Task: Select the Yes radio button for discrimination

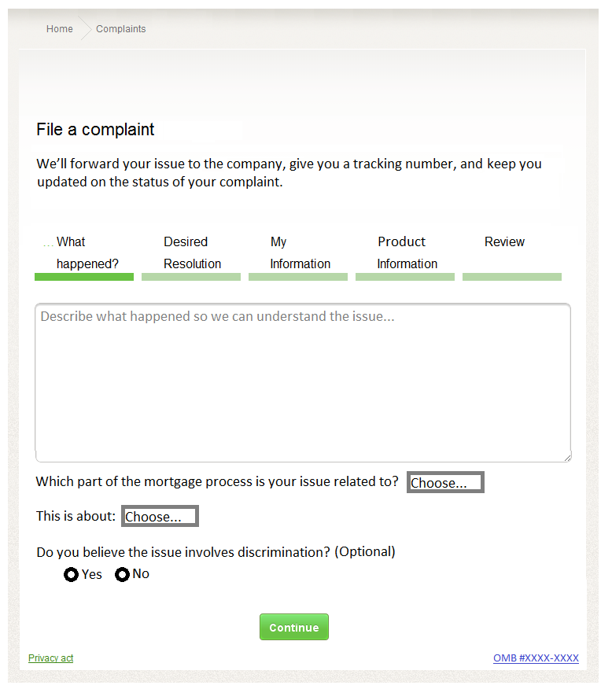Action: [72, 575]
